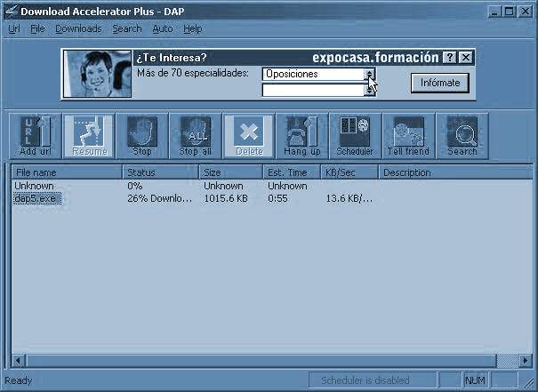
Task: Resume the selected download
Action: coord(89,136)
